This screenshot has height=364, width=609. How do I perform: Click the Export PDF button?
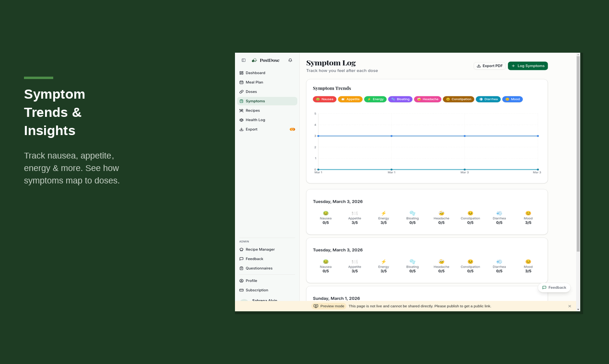(x=490, y=66)
